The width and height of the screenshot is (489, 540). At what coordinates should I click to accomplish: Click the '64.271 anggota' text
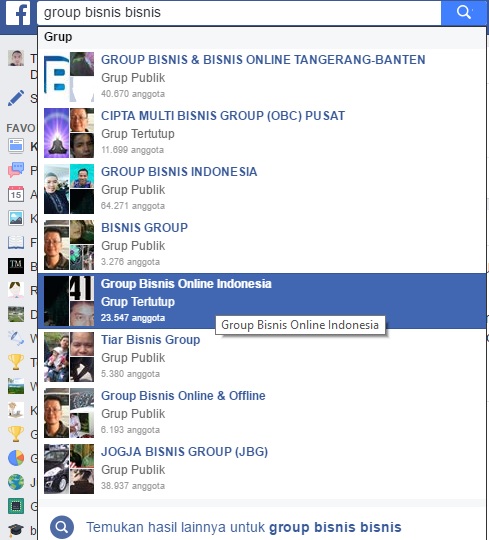(133, 206)
